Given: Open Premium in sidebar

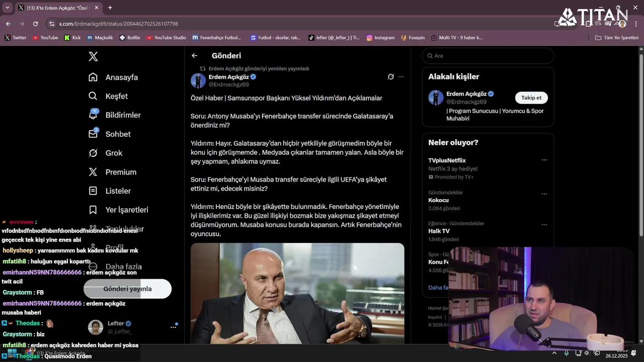Looking at the screenshot, I should (x=112, y=172).
